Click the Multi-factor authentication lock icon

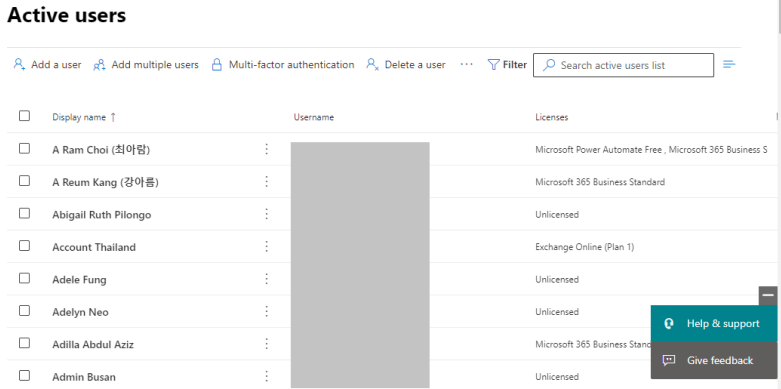pos(217,65)
